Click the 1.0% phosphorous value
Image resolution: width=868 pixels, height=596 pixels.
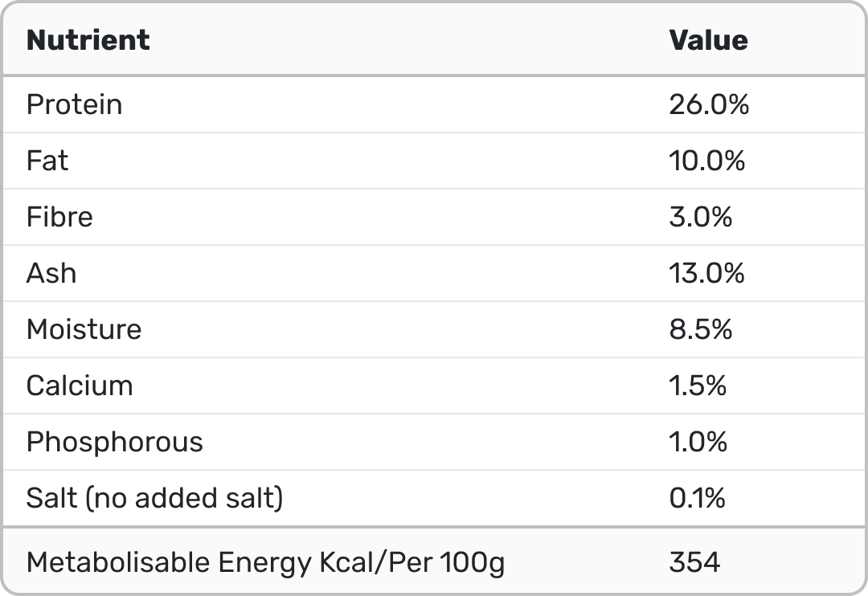pyautogui.click(x=698, y=442)
